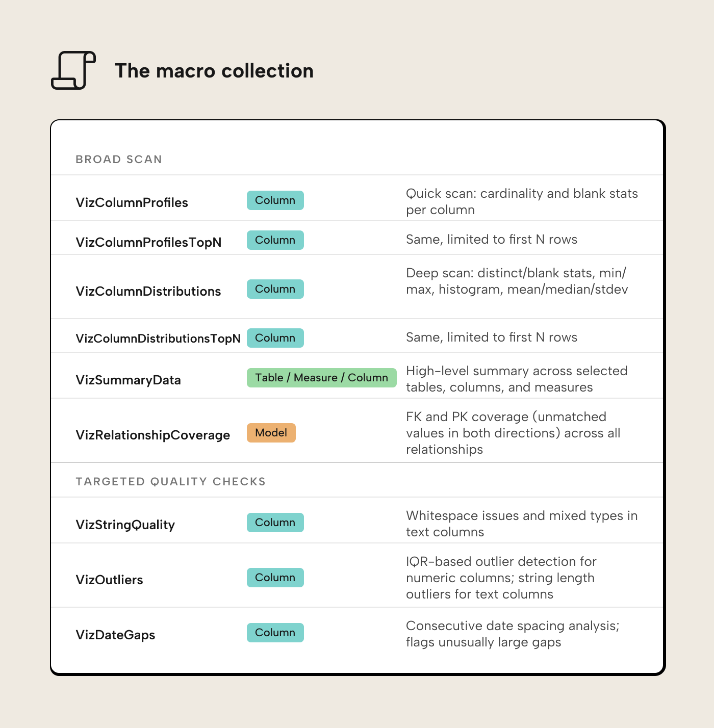Viewport: 714px width, 728px height.
Task: Click the Column tag for VizColumnProfilesTopN
Action: point(275,240)
